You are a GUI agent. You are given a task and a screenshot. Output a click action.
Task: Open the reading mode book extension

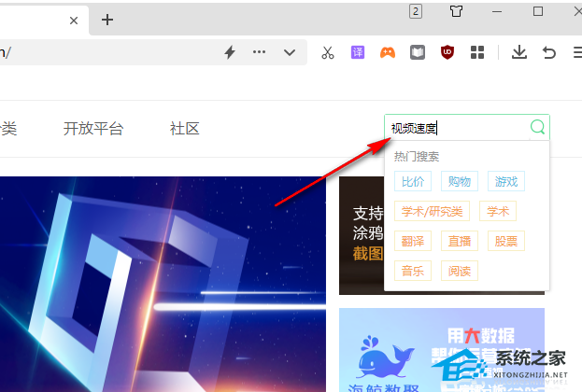418,52
